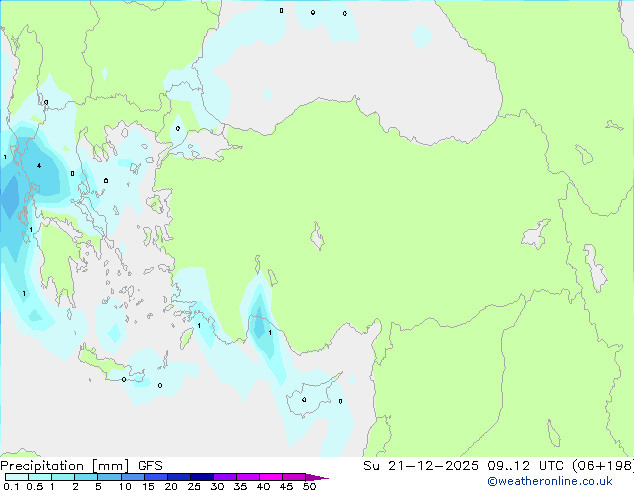Click the '(06+198)' forecast run text
This screenshot has height=490, width=634.
coord(603,466)
